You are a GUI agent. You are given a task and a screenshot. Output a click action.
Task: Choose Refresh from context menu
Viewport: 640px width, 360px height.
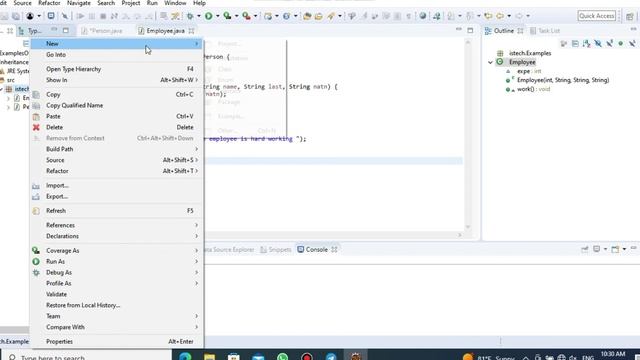coord(118,211)
